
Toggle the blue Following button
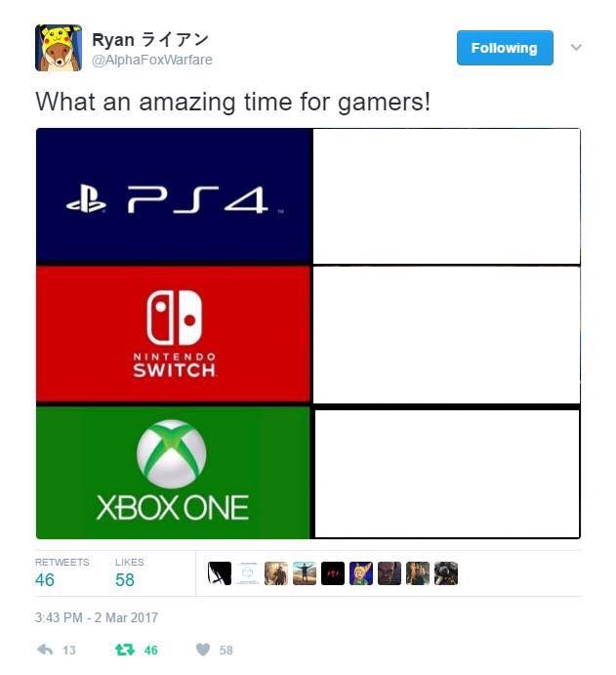point(505,48)
